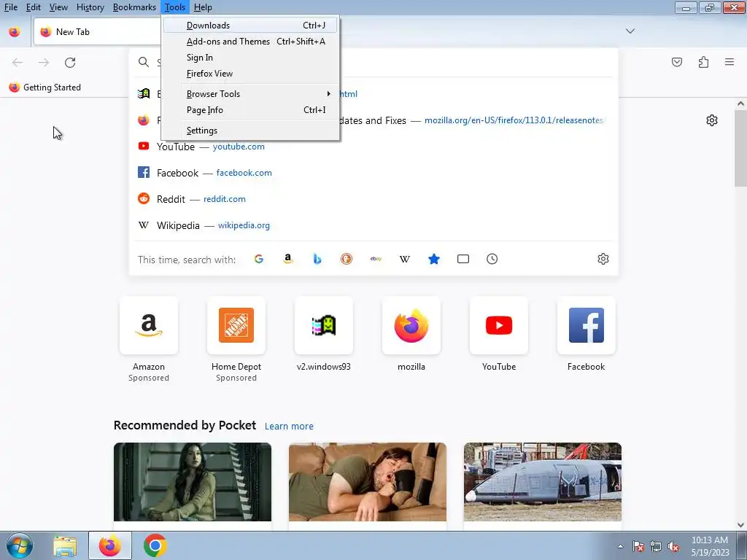Click the Back navigation arrow
Viewport: 747px width, 560px height.
click(18, 63)
